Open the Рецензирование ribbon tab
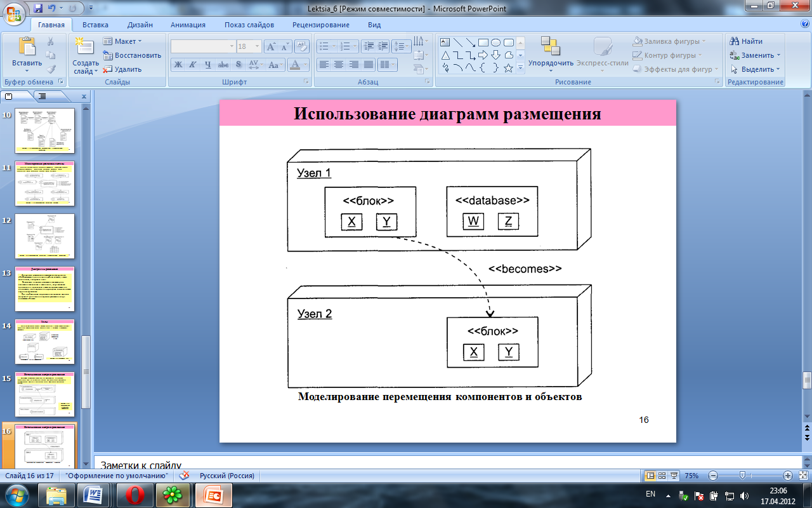Image resolution: width=812 pixels, height=508 pixels. pos(321,25)
